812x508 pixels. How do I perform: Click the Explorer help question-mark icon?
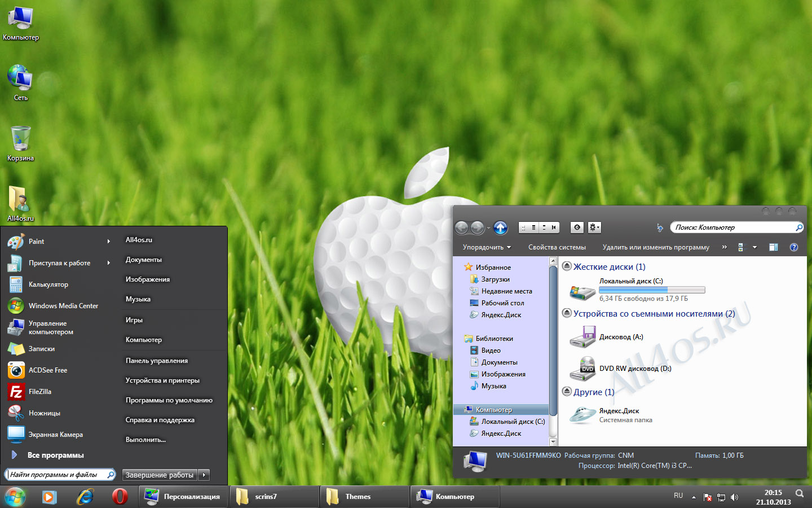[794, 247]
